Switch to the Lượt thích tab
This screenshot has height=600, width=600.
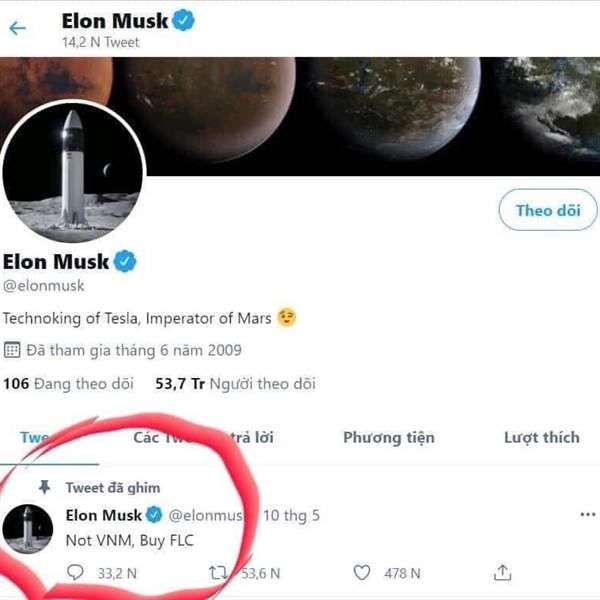[541, 437]
